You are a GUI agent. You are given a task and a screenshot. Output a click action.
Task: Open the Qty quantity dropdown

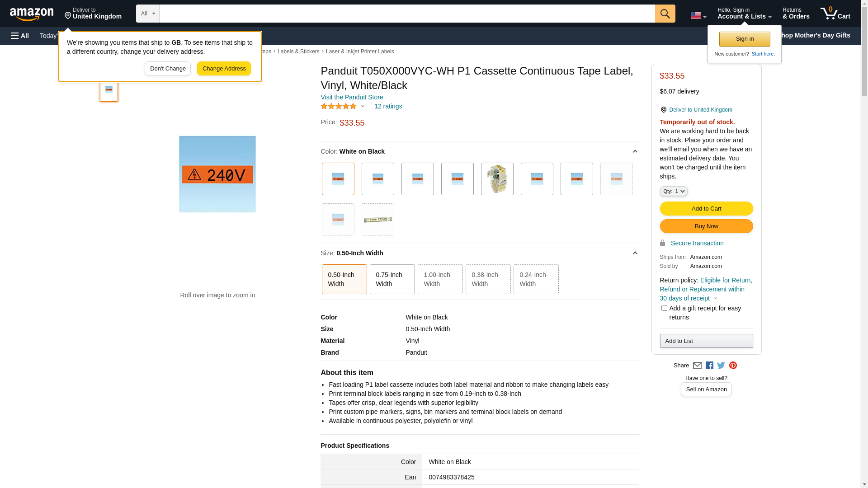coord(673,192)
